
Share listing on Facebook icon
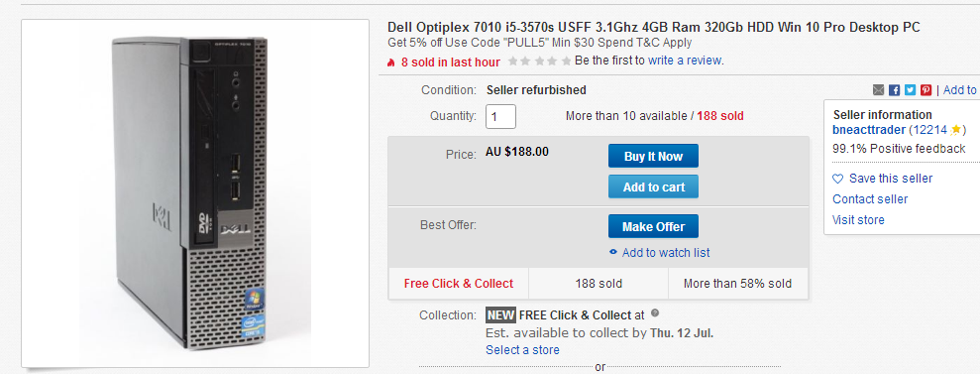tap(895, 90)
